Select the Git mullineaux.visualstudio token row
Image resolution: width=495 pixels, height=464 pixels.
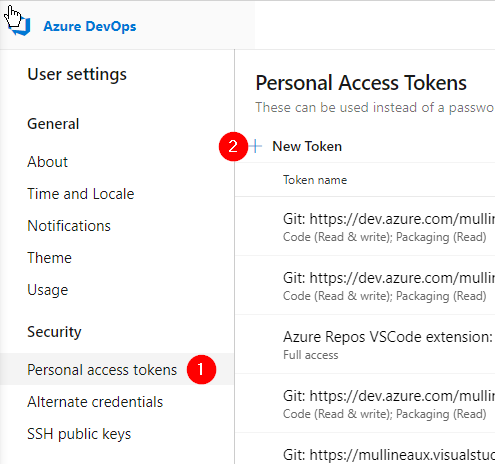[x=365, y=449]
